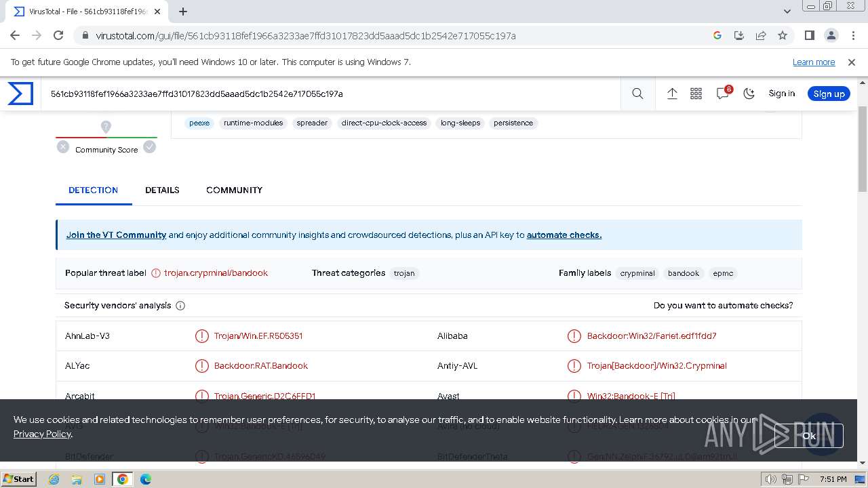
Task: Accept cookies with Ok button
Action: tap(808, 436)
